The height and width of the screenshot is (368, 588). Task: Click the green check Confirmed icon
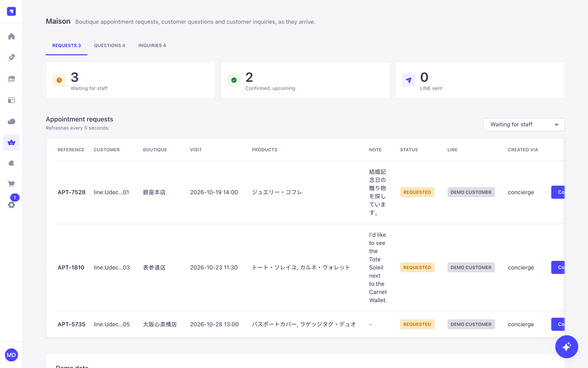[x=234, y=80]
